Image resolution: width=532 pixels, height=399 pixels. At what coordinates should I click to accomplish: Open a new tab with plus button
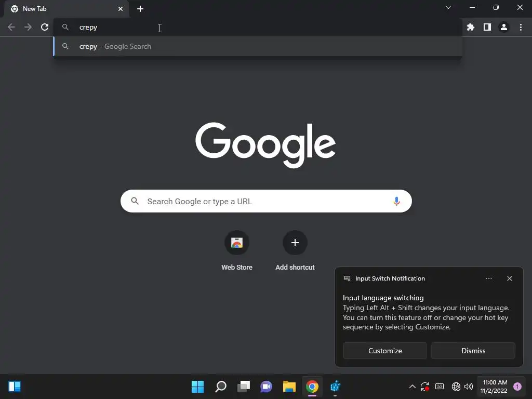pyautogui.click(x=140, y=9)
